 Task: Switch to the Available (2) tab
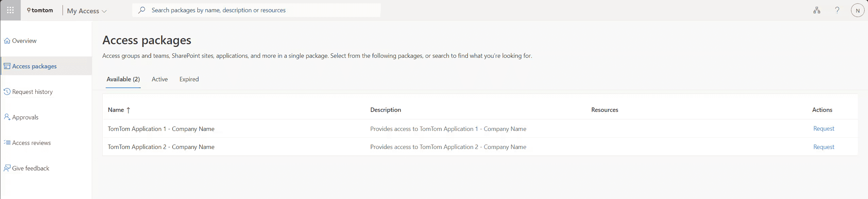click(123, 79)
